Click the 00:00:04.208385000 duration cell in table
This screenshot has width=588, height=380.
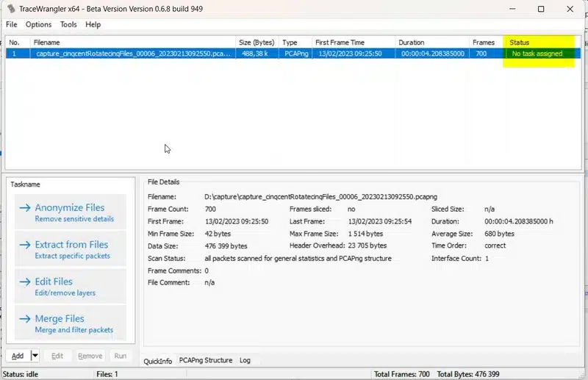click(x=432, y=54)
